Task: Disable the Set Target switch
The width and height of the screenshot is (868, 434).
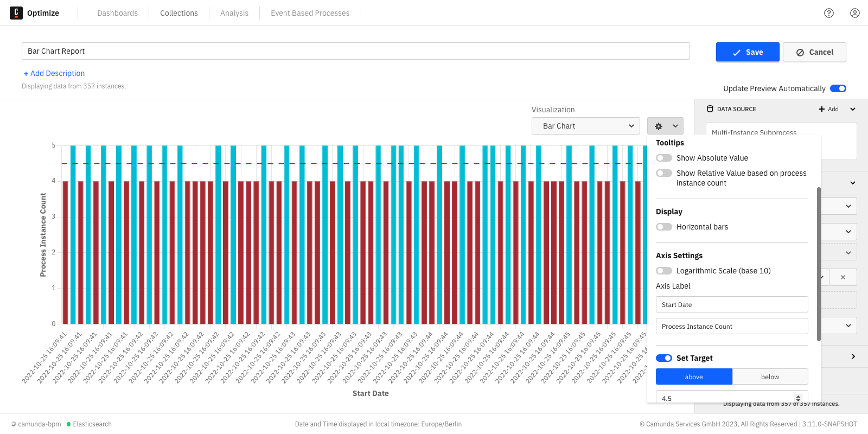Action: click(x=664, y=358)
